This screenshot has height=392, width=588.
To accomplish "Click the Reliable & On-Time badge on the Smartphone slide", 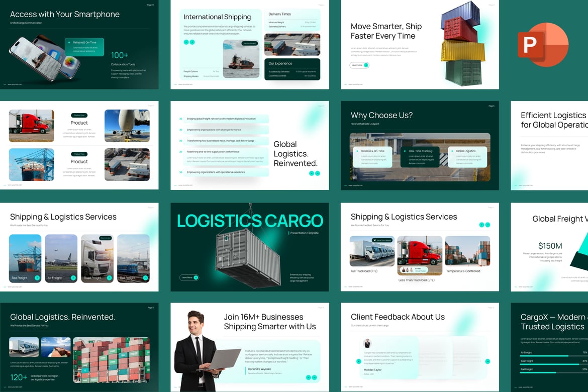I will click(84, 47).
